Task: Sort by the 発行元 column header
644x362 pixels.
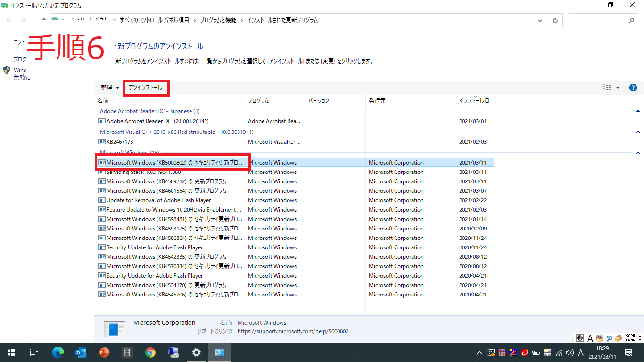Action: 411,101
